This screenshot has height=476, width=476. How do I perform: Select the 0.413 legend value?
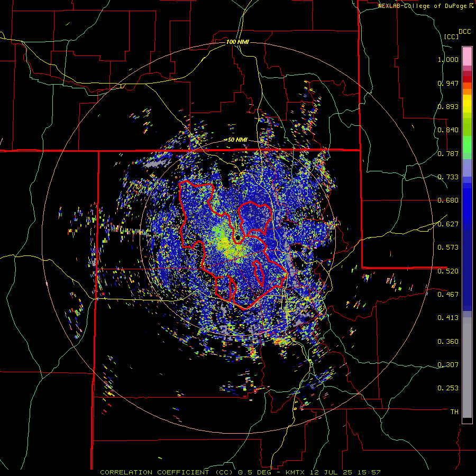pyautogui.click(x=448, y=318)
